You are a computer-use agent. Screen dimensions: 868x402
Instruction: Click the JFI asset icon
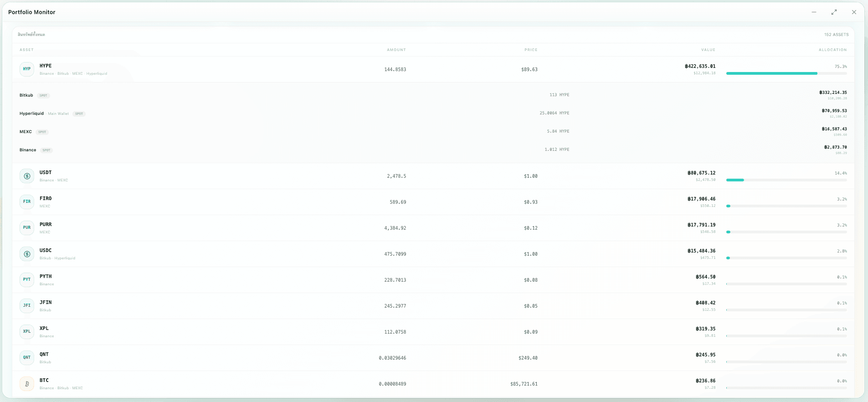point(27,306)
